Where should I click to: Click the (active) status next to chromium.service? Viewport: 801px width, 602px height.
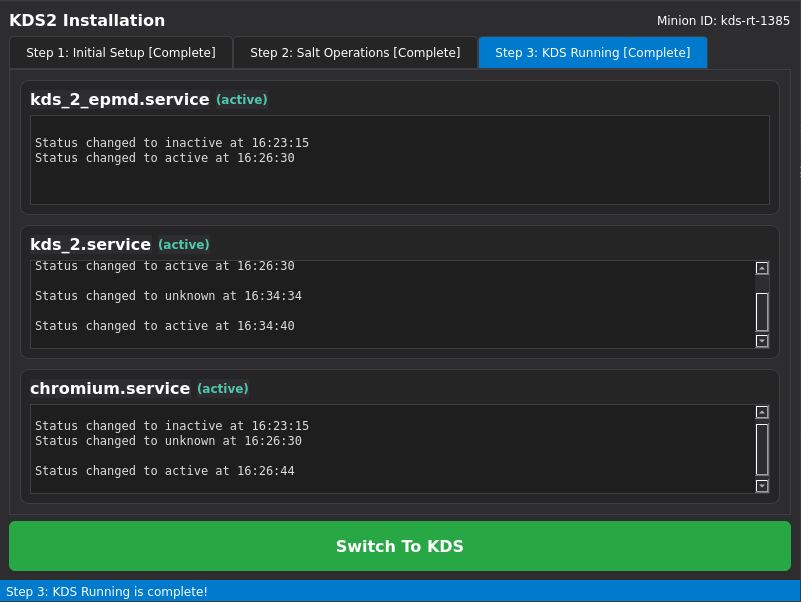pos(223,388)
